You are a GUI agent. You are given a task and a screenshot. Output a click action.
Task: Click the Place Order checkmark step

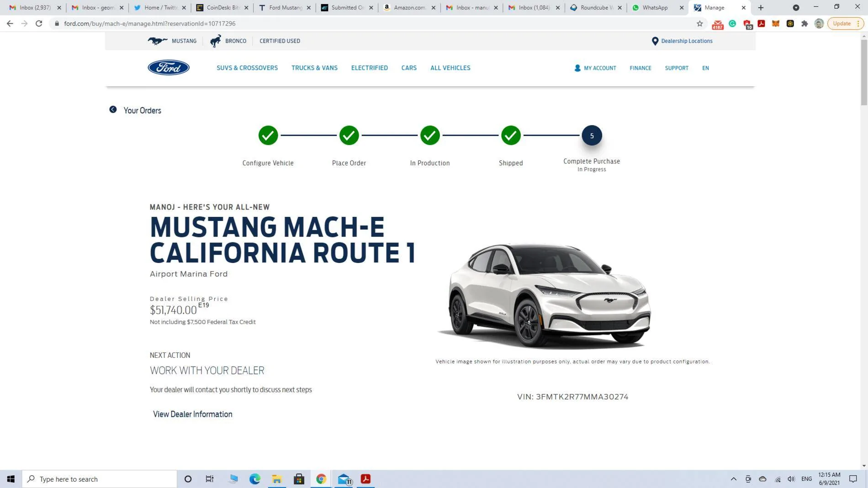pyautogui.click(x=349, y=135)
